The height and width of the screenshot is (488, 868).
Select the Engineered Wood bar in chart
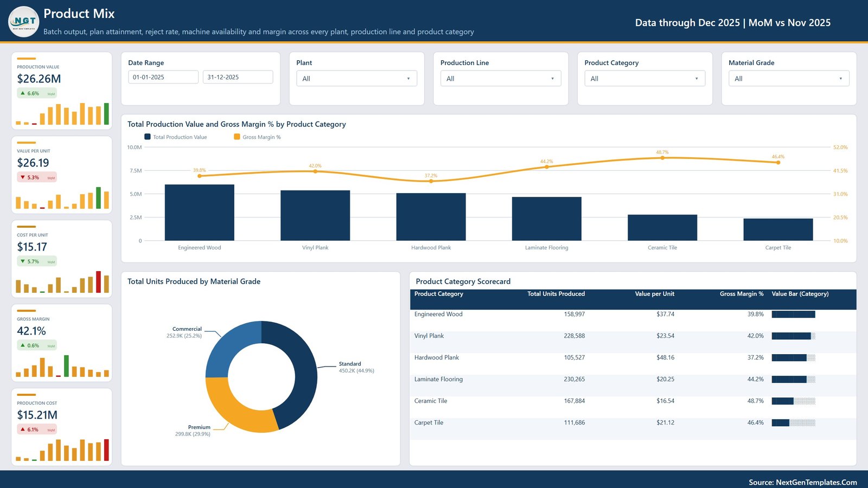point(200,213)
